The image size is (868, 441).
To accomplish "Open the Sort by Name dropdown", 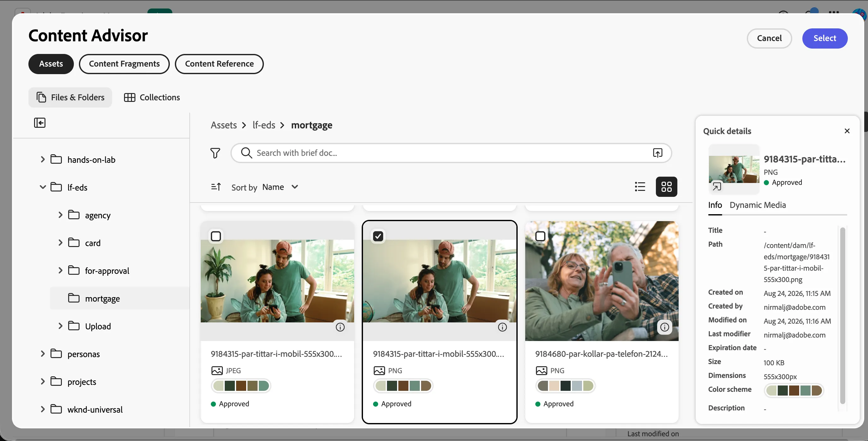I will pyautogui.click(x=280, y=187).
